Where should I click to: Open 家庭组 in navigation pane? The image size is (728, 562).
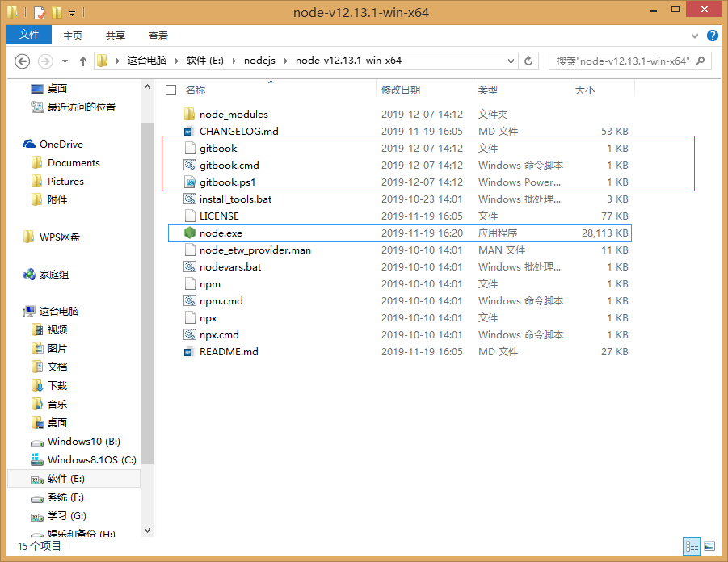tap(54, 275)
